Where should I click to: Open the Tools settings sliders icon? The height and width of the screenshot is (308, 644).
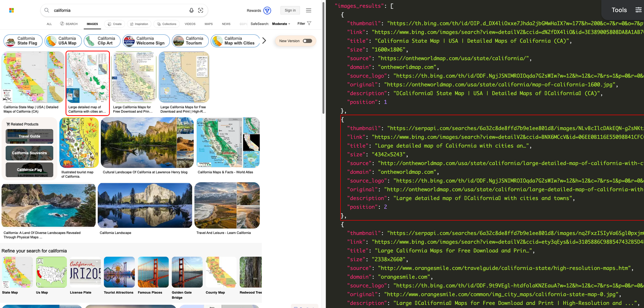point(638,10)
